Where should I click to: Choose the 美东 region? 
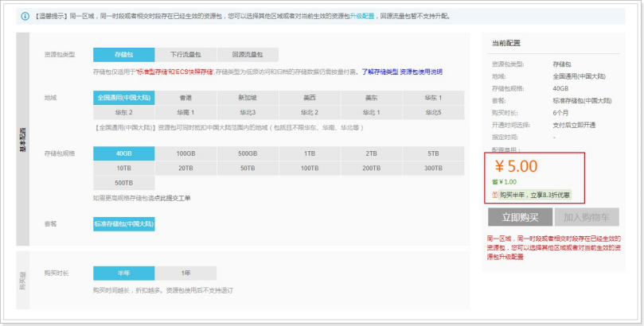371,98
